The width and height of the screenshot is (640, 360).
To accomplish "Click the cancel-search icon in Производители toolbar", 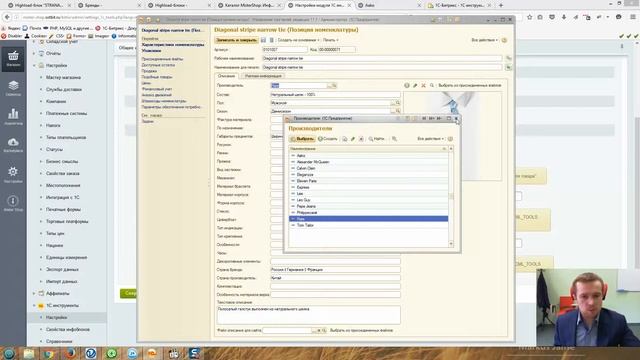I will [x=394, y=139].
